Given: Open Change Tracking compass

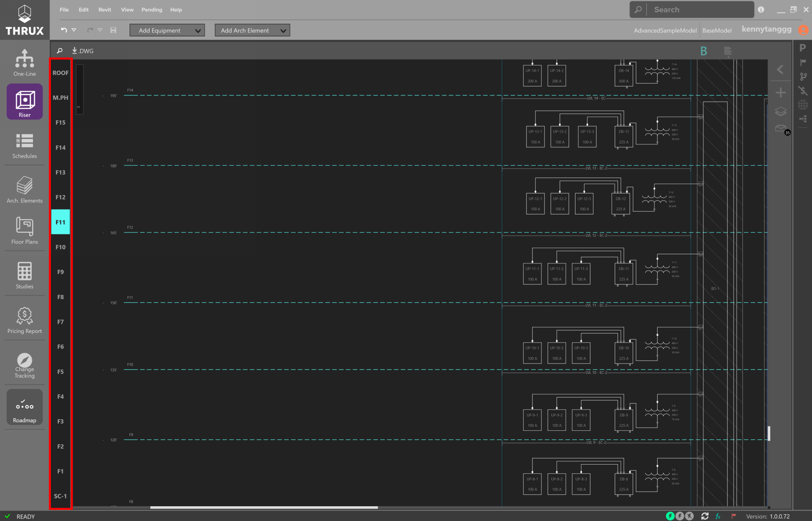Looking at the screenshot, I should (24, 366).
